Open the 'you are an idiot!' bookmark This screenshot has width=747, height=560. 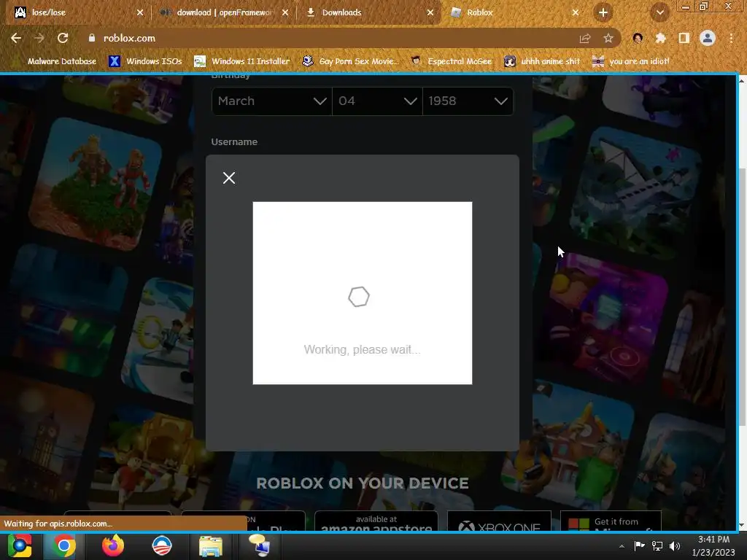tap(631, 61)
